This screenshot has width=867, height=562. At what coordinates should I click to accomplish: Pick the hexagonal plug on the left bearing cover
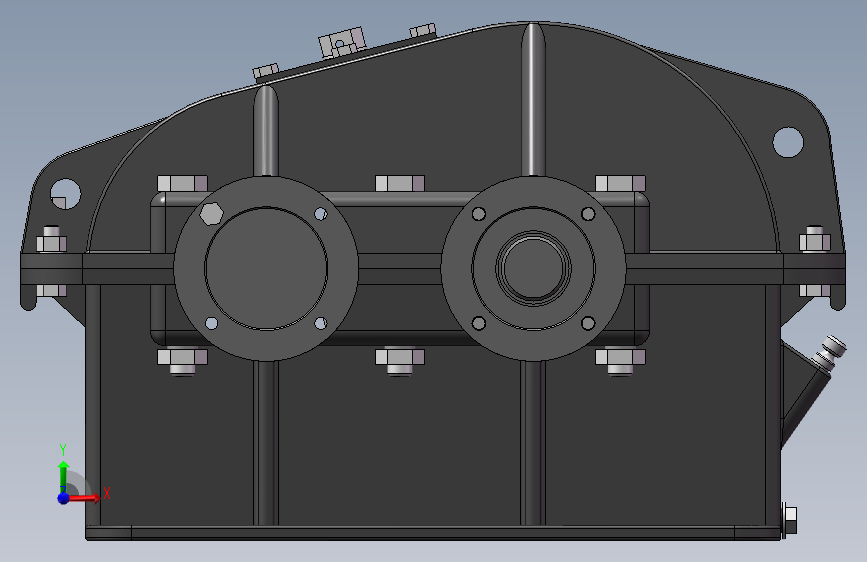click(x=211, y=214)
